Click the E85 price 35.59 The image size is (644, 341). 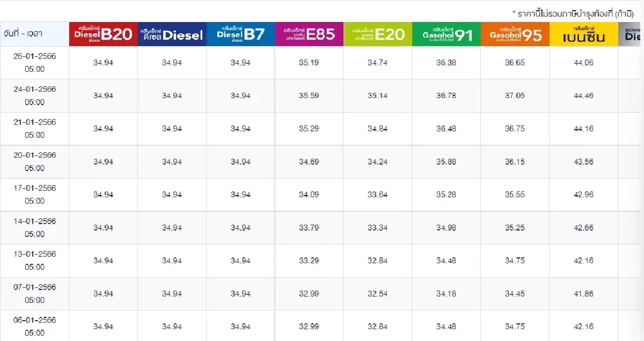[x=309, y=96]
